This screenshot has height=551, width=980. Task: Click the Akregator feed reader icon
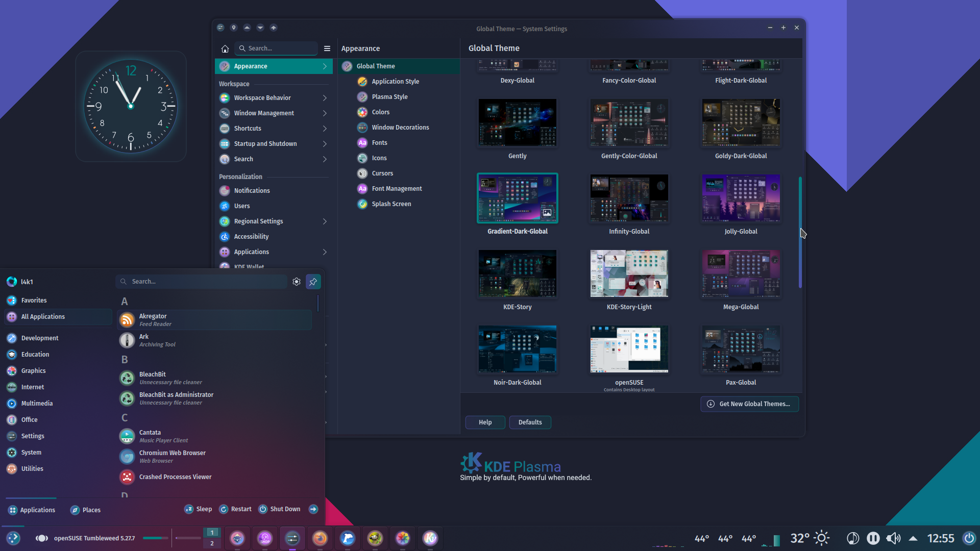pos(127,320)
